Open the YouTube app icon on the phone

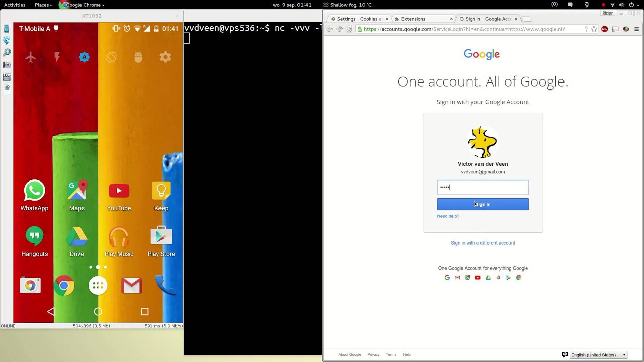tap(119, 191)
